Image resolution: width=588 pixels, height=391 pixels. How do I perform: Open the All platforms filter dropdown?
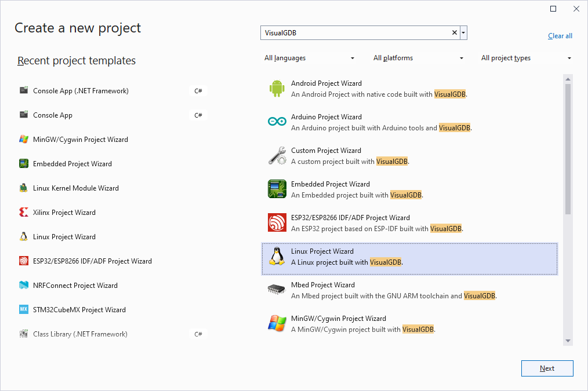click(x=418, y=58)
